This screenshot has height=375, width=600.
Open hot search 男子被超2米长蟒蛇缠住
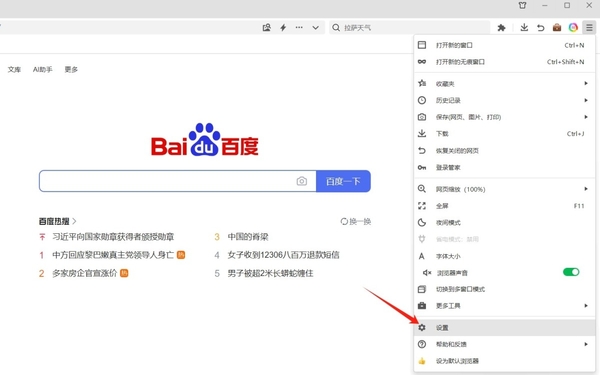(x=270, y=273)
